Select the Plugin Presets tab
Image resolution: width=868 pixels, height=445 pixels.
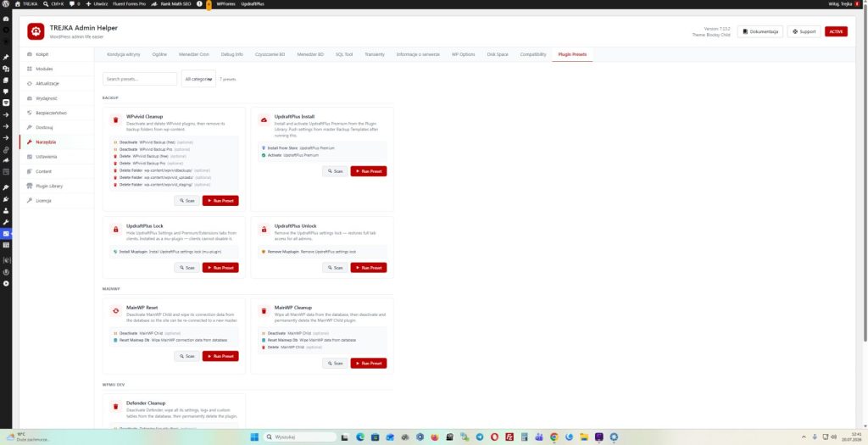572,54
